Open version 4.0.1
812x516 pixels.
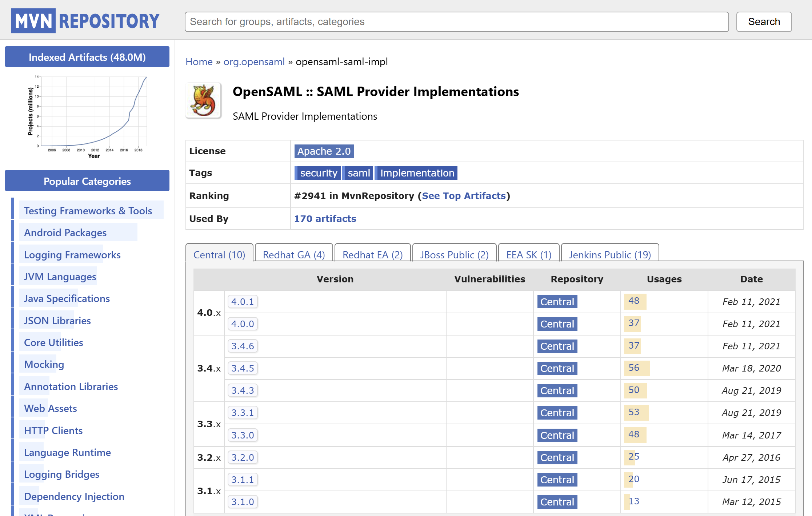pos(243,302)
